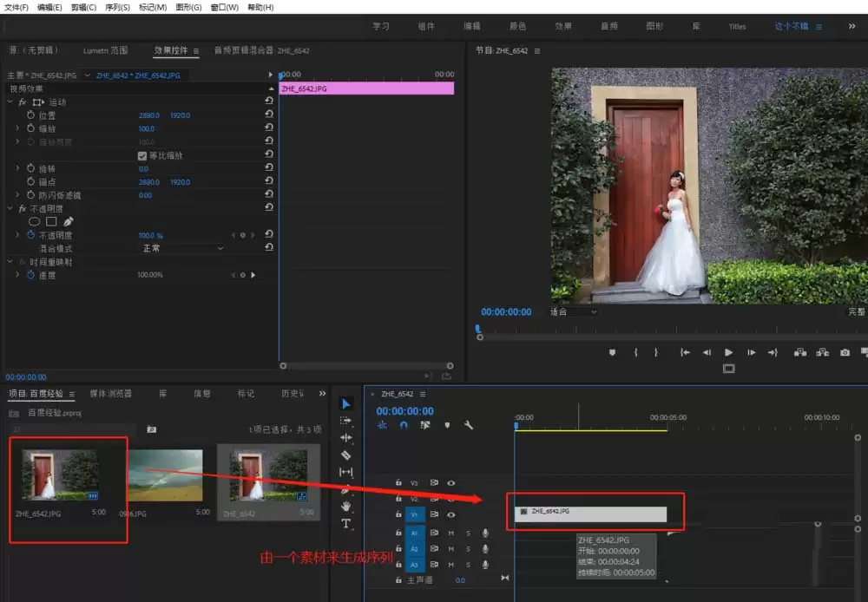Click the pen mask tool under 不透明度
Viewport: 868px width, 602px height.
pyautogui.click(x=69, y=221)
